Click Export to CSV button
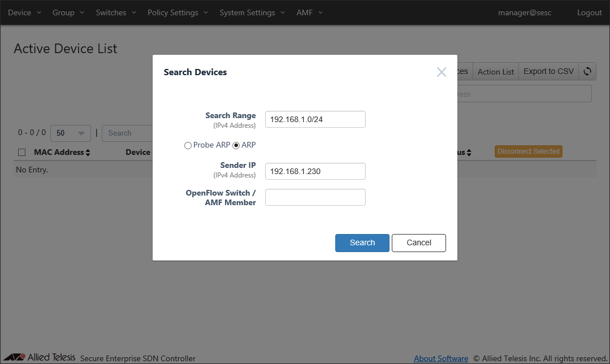 [x=548, y=72]
